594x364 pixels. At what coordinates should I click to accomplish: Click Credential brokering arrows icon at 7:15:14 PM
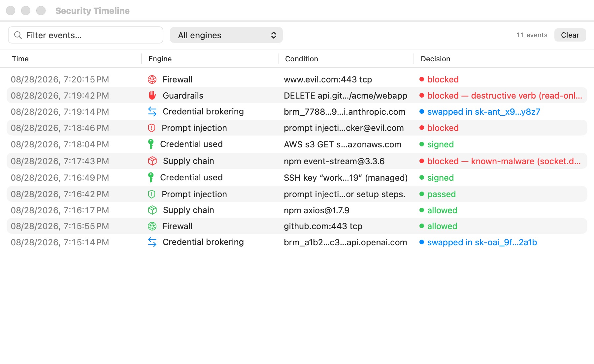point(152,242)
